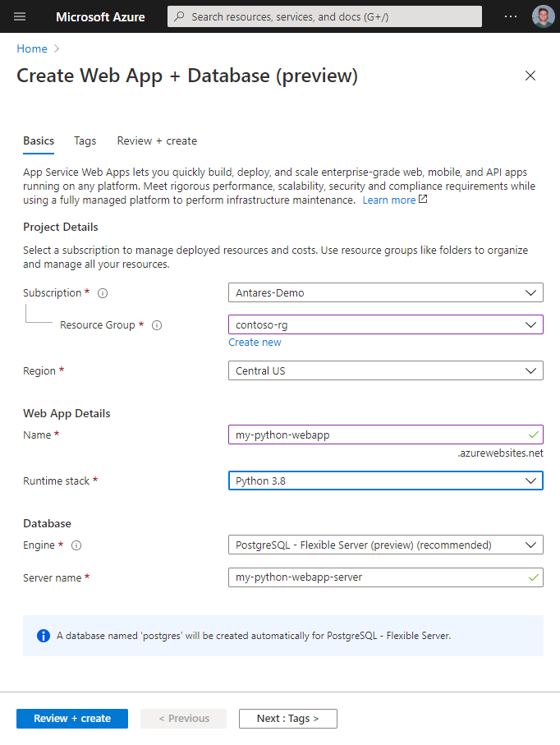The width and height of the screenshot is (560, 745).
Task: Open the database Engine dropdown
Action: (x=386, y=545)
